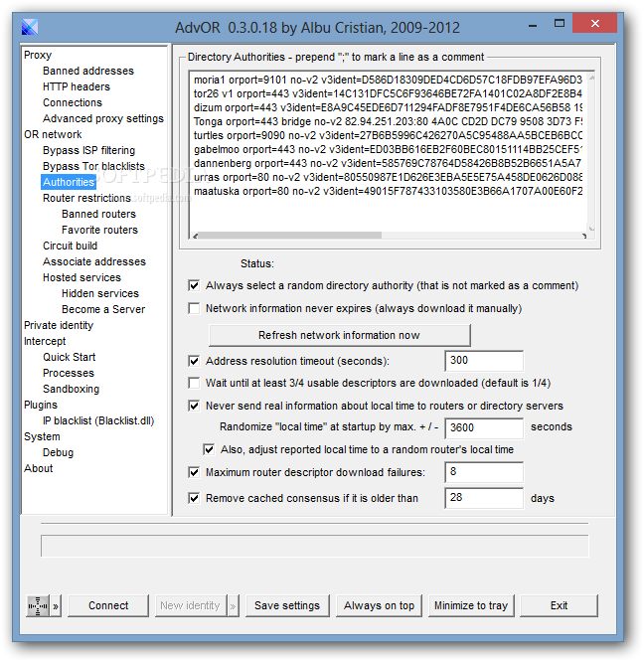Select Private identity in the tree
The width and height of the screenshot is (644, 662).
click(x=59, y=325)
